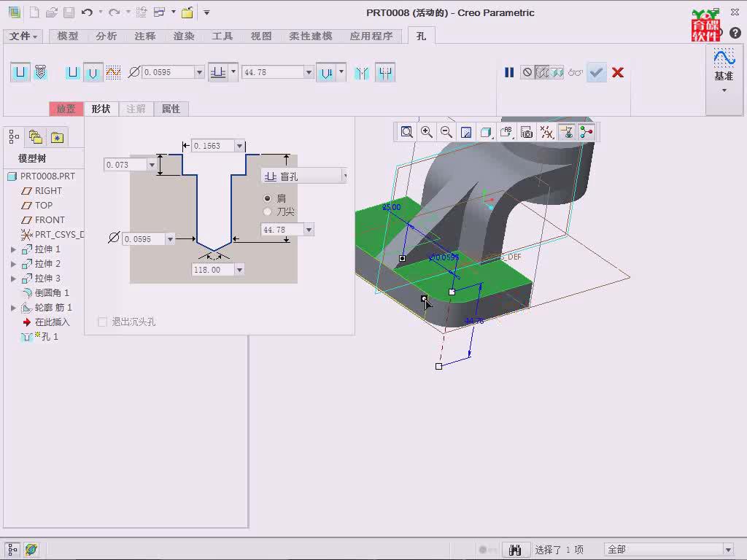Expand the 拉伸 3 tree node

coord(13,279)
